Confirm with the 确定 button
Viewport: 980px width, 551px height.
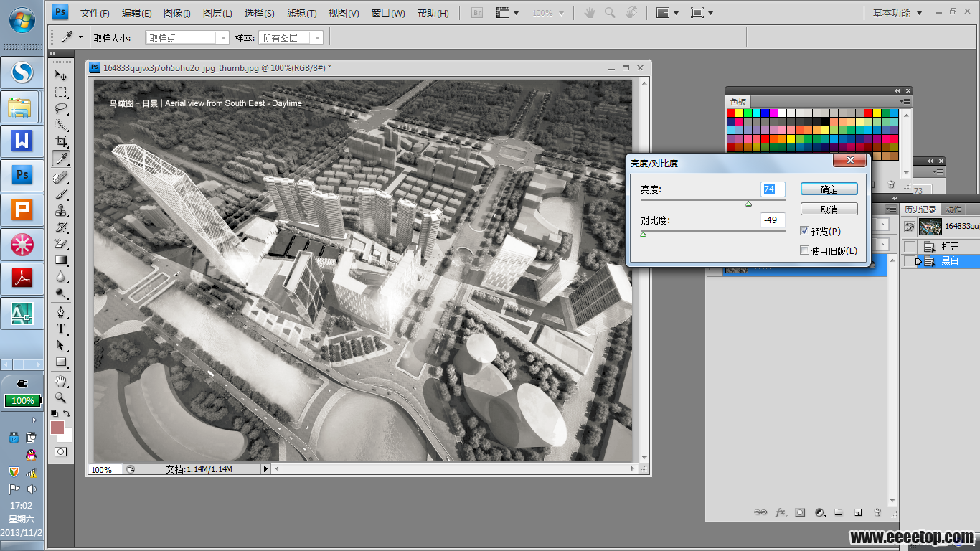pos(829,189)
